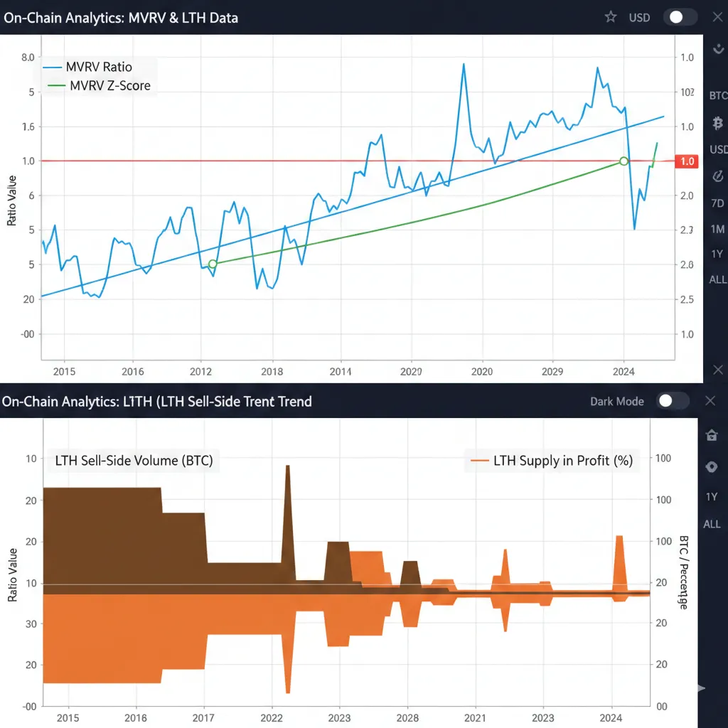Select the 1Y range in the lower sidebar
The height and width of the screenshot is (728, 728).
(x=712, y=497)
